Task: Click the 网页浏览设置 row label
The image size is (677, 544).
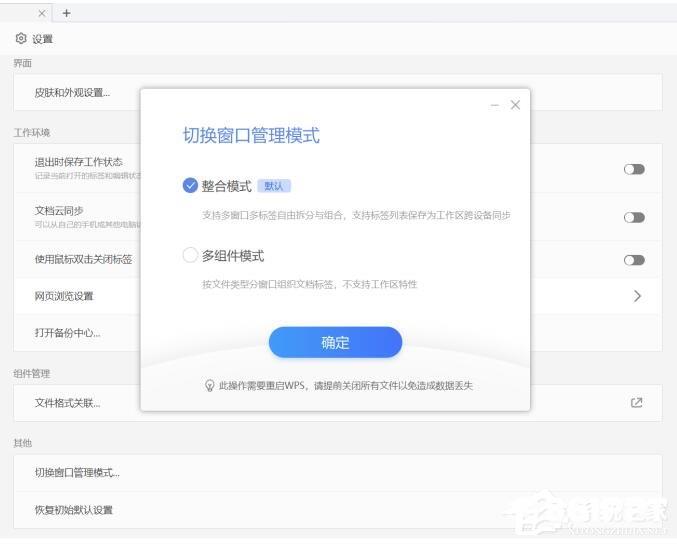Action: point(64,296)
